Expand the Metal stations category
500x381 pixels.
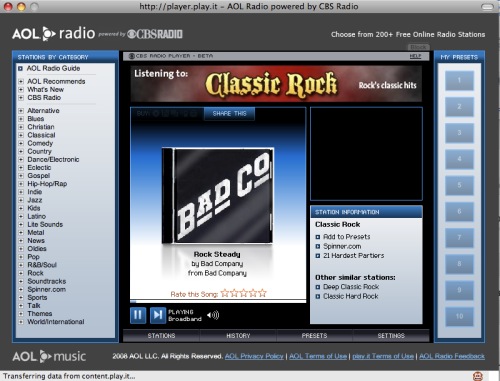(x=21, y=233)
